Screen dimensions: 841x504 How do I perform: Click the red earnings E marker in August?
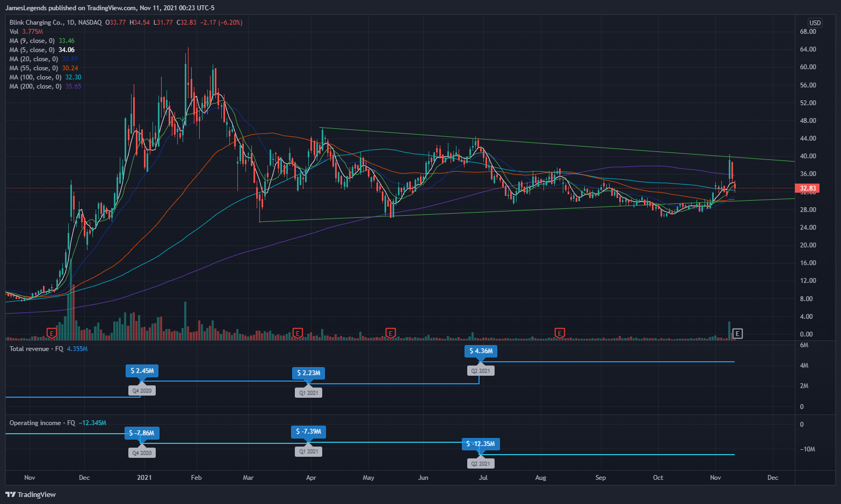click(x=560, y=333)
